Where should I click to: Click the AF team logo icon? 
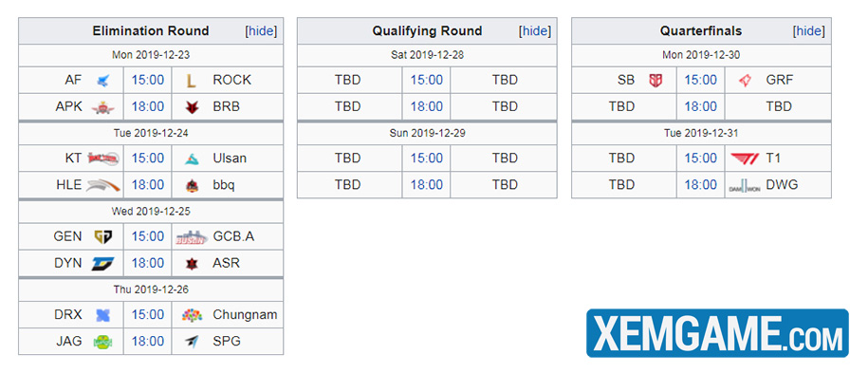(x=103, y=81)
